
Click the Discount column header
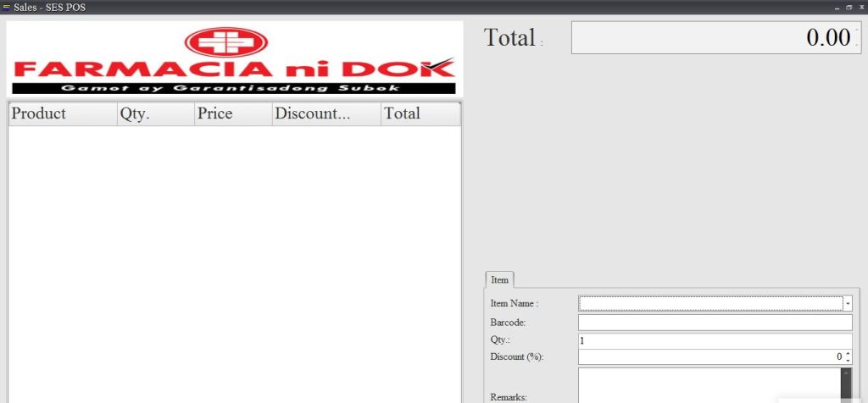pos(325,113)
